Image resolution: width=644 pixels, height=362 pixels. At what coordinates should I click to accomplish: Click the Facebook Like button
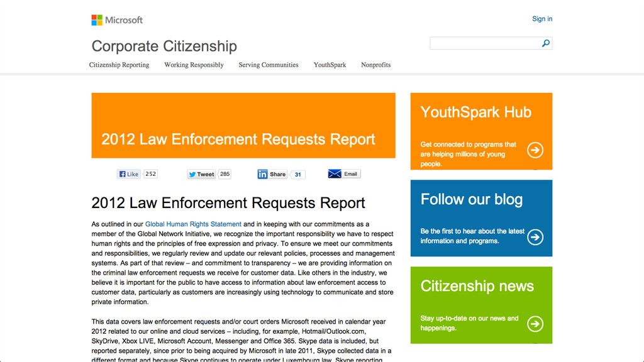click(x=128, y=174)
